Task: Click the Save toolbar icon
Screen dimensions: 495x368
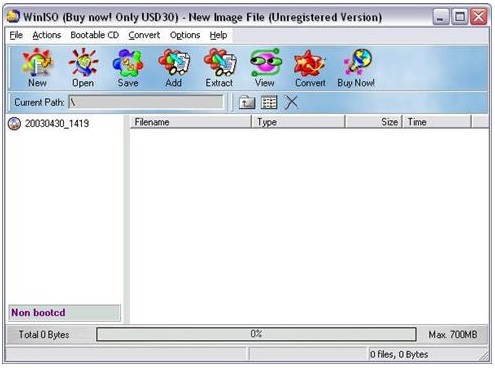Action: click(x=128, y=68)
